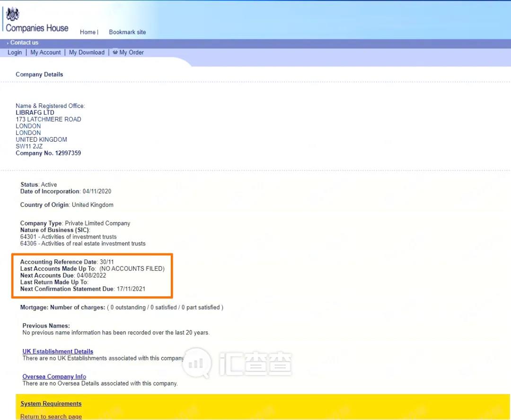The height and width of the screenshot is (420, 511).
Task: Click Country of Origin: United Kingdom
Action: (67, 205)
